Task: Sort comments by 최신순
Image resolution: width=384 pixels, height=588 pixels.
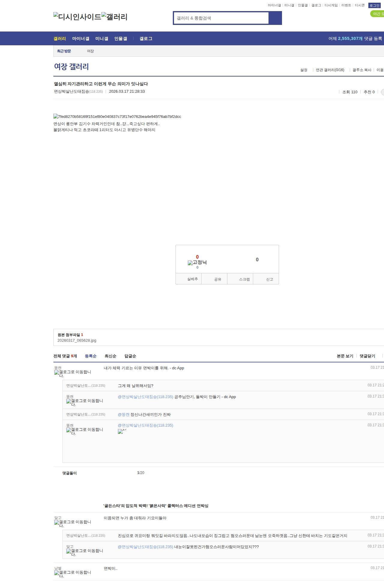Action: coord(110,356)
